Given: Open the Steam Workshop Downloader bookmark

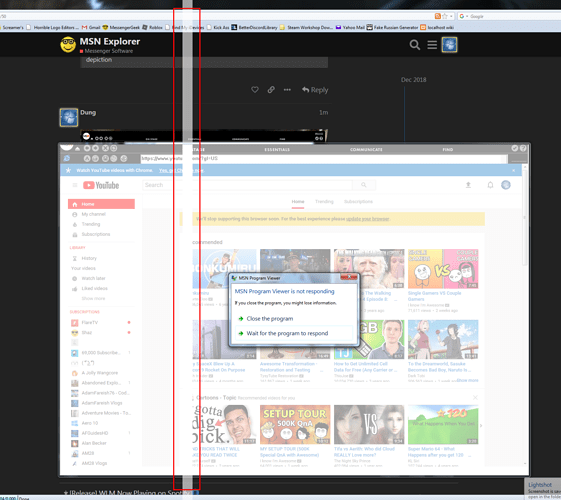Looking at the screenshot, I should pos(306,28).
